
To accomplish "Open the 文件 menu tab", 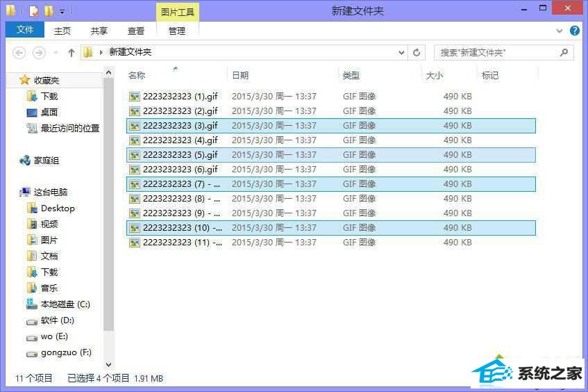I will [x=25, y=30].
